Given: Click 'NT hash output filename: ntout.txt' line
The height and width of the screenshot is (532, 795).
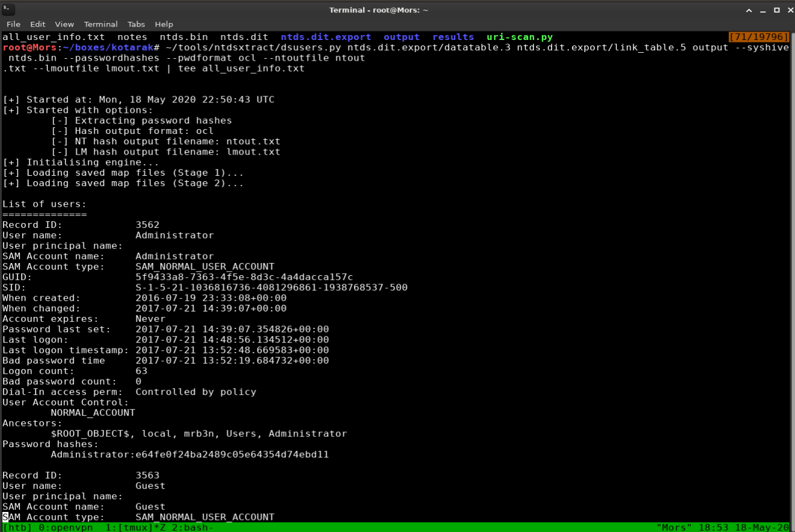Looking at the screenshot, I should [x=165, y=141].
